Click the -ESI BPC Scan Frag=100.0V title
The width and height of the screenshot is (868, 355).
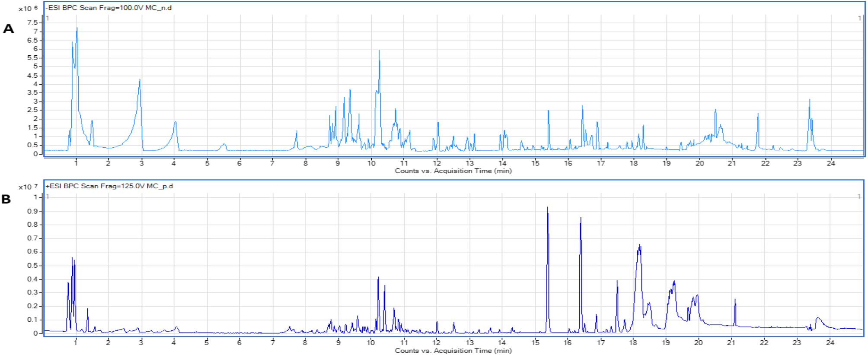coord(108,8)
